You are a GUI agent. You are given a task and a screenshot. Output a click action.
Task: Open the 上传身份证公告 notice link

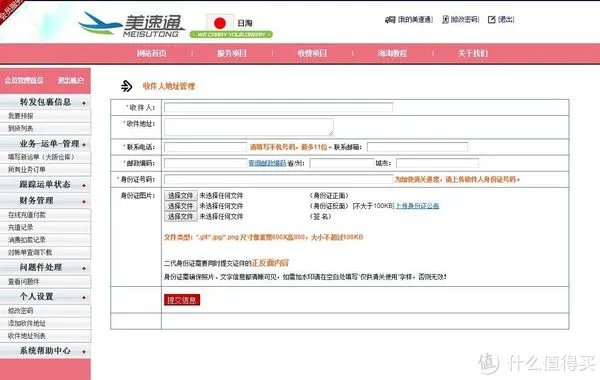click(x=417, y=206)
